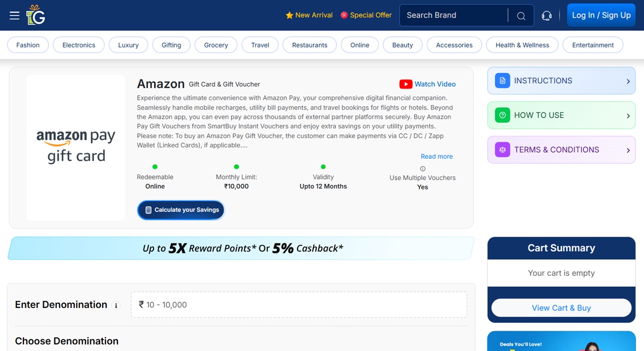View the Entertainment category
Screen dimensions: 644x351
point(593,45)
